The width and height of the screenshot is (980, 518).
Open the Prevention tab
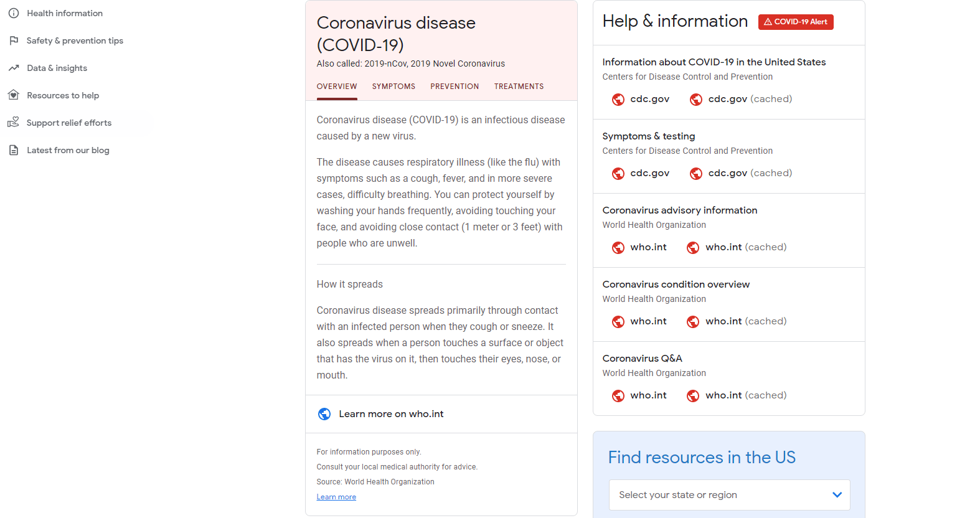click(x=455, y=87)
